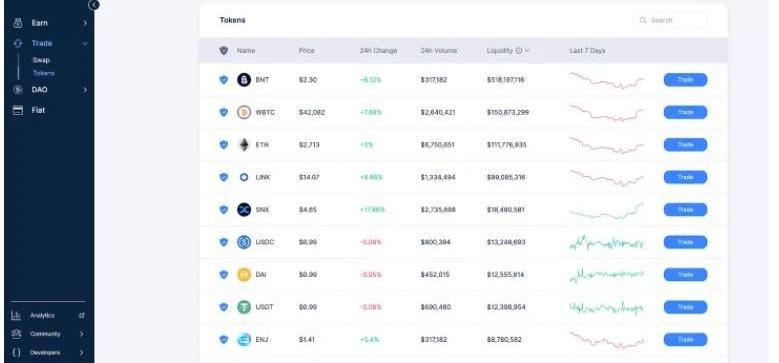
Task: Toggle the shield filter in table header
Action: point(224,51)
